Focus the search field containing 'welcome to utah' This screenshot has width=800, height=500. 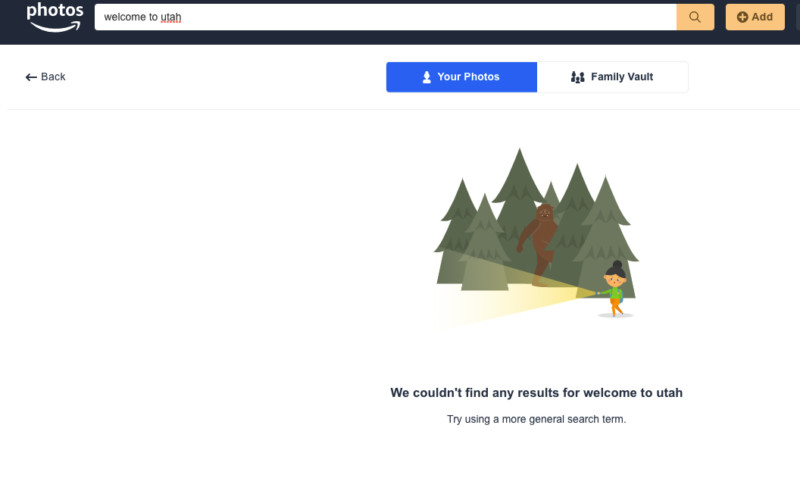point(385,17)
